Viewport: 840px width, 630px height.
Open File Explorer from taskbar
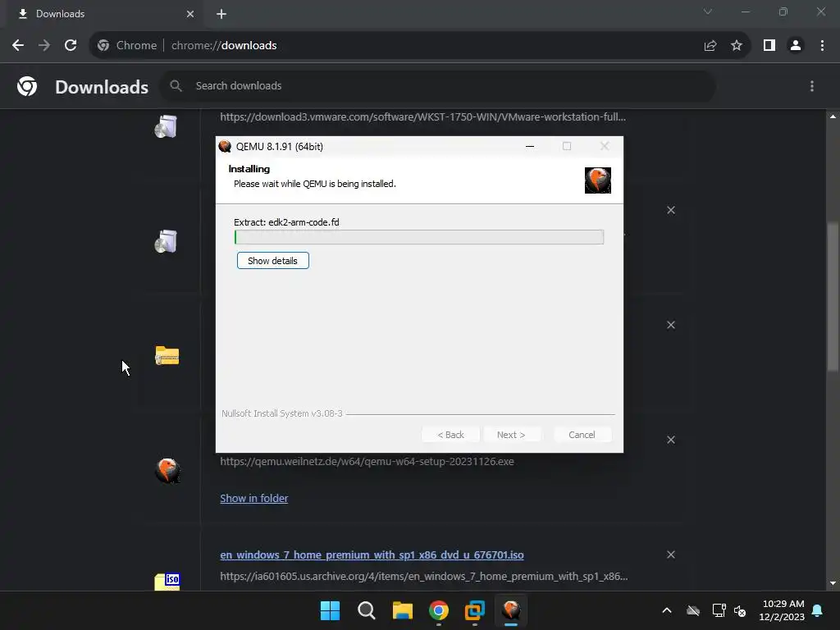click(x=402, y=610)
